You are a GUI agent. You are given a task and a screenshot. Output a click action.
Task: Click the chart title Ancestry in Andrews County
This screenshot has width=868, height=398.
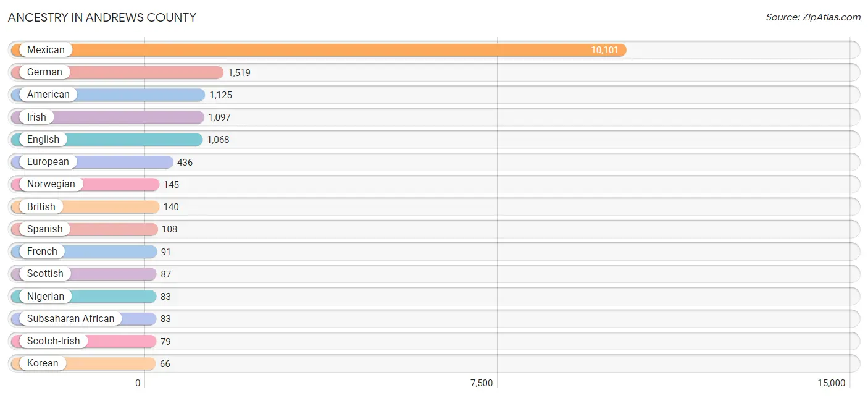point(102,17)
